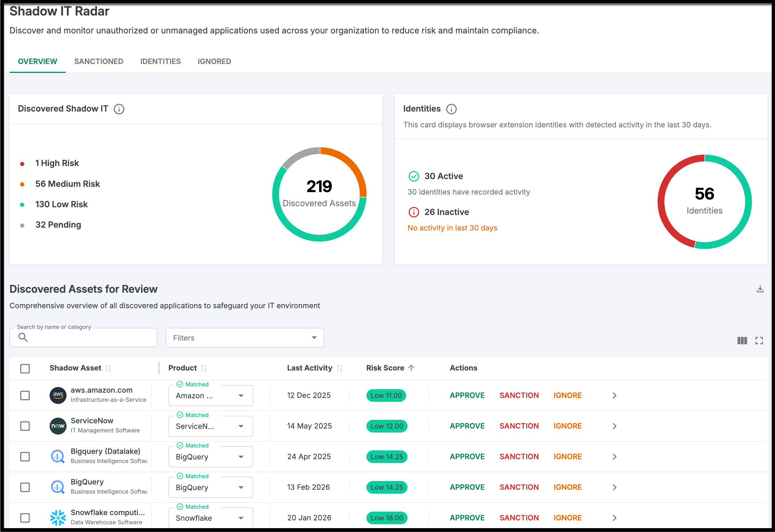Screen dimensions: 775x532
Task: Open the Filters dropdown
Action: pyautogui.click(x=245, y=338)
